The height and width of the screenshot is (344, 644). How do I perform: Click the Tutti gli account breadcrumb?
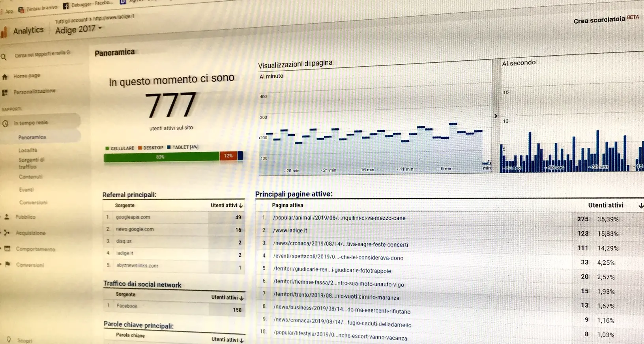(71, 21)
